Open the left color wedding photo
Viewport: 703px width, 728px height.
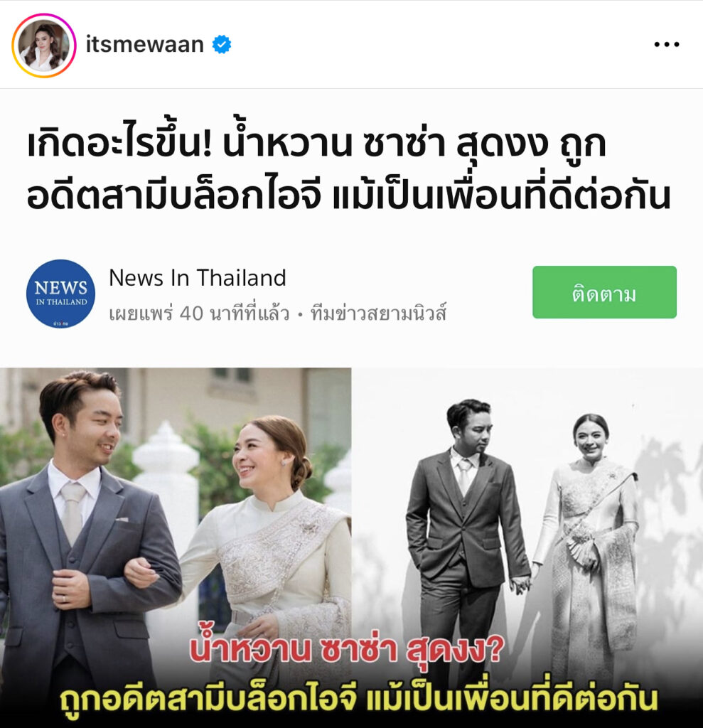[x=176, y=548]
